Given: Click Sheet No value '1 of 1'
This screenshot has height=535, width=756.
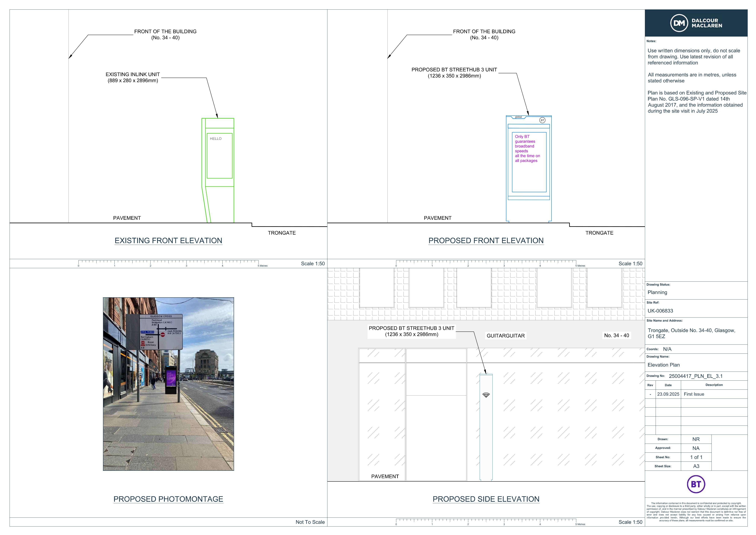Looking at the screenshot, I should [x=696, y=457].
